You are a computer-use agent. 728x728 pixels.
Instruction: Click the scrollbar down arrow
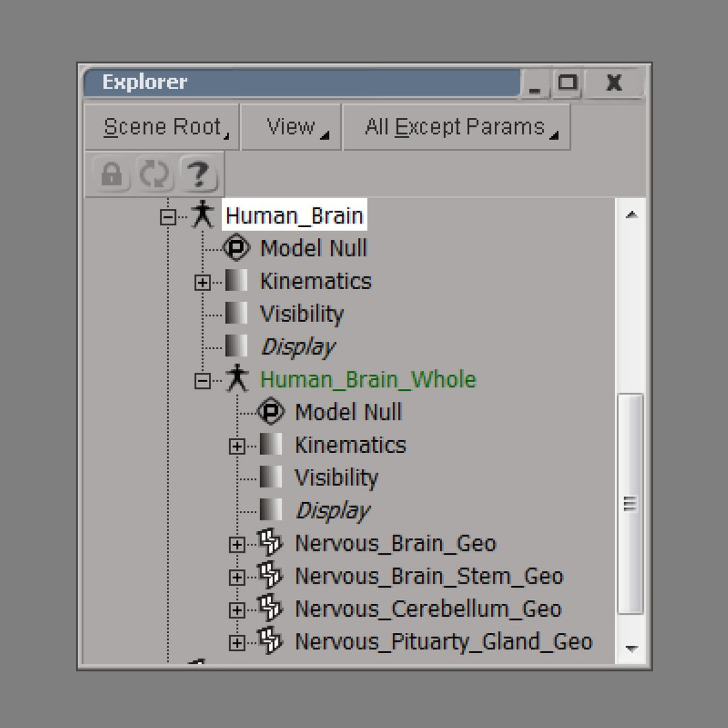(x=632, y=648)
